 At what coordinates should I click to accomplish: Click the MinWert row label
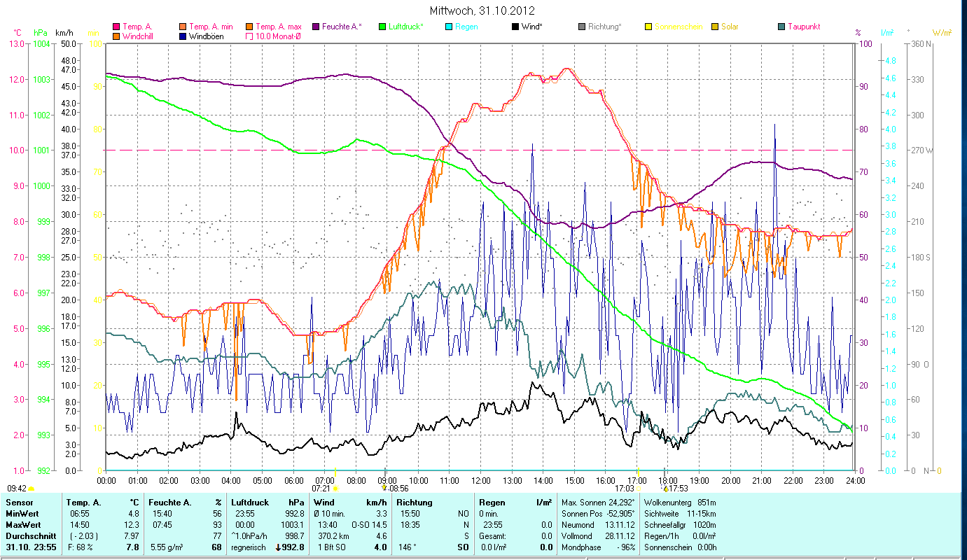[x=22, y=514]
